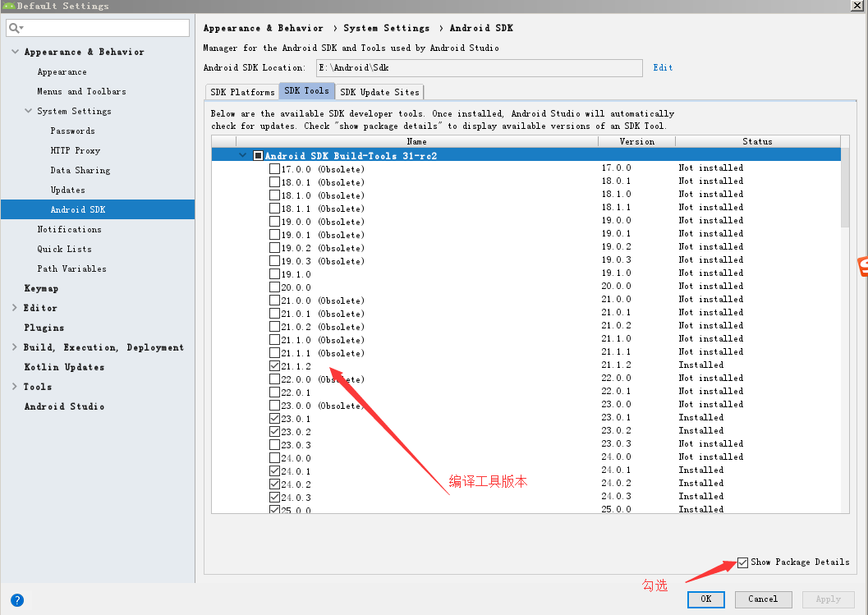Select the 19.0.3 (Obsolete) row text
Image resolution: width=868 pixels, height=615 pixels.
[323, 261]
